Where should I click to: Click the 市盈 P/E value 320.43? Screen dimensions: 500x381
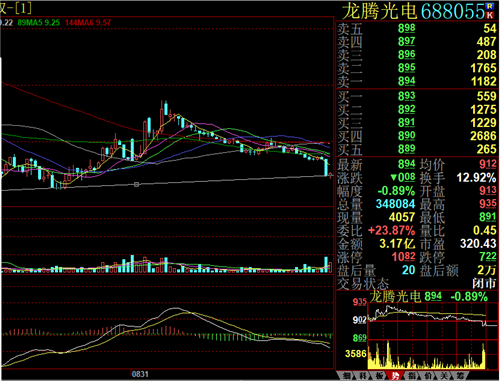coord(478,244)
